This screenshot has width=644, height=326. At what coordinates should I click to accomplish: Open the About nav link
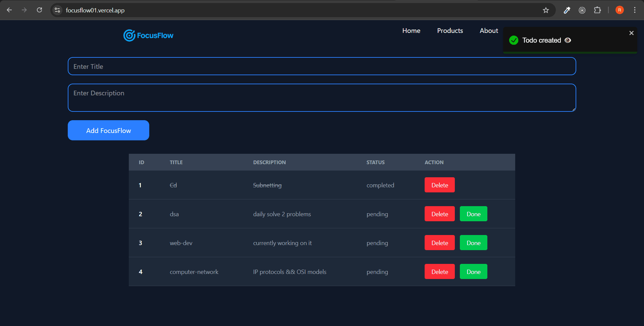[x=489, y=31]
